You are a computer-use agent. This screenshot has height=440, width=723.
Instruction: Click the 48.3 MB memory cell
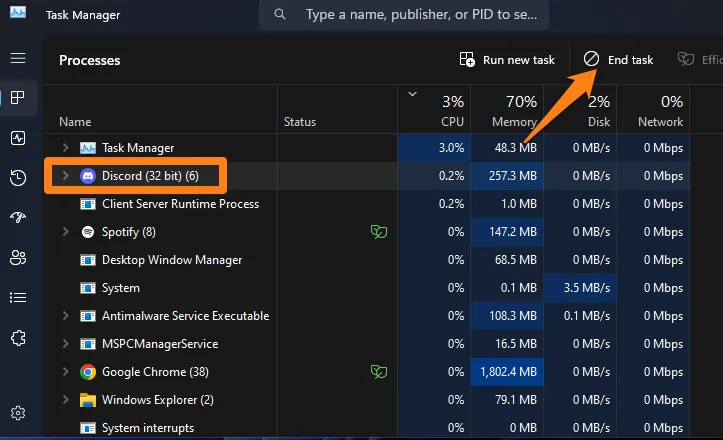click(507, 148)
